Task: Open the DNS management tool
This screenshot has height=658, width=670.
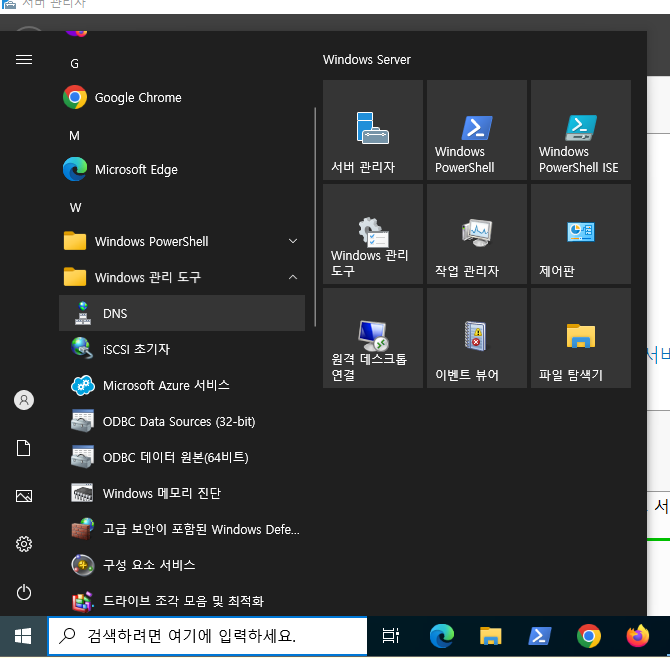Action: coord(182,313)
